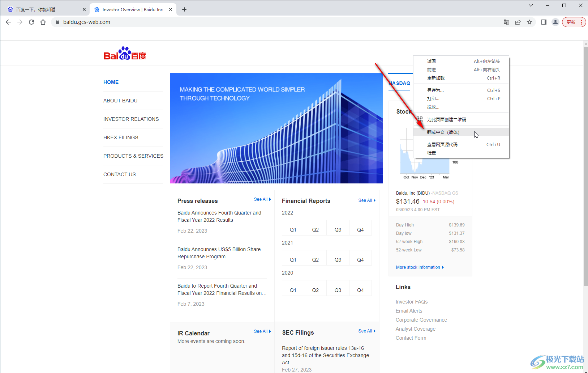588x373 pixels.
Task: Click the share page icon in address bar
Action: point(518,22)
